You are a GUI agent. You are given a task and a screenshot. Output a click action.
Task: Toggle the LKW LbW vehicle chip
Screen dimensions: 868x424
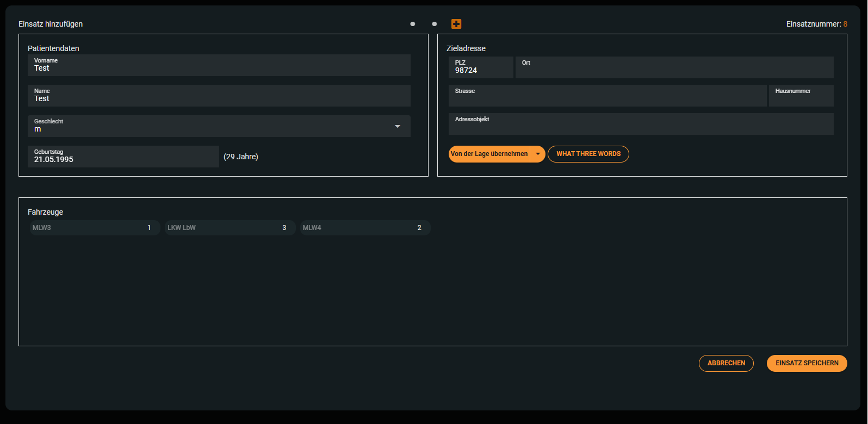(x=230, y=228)
